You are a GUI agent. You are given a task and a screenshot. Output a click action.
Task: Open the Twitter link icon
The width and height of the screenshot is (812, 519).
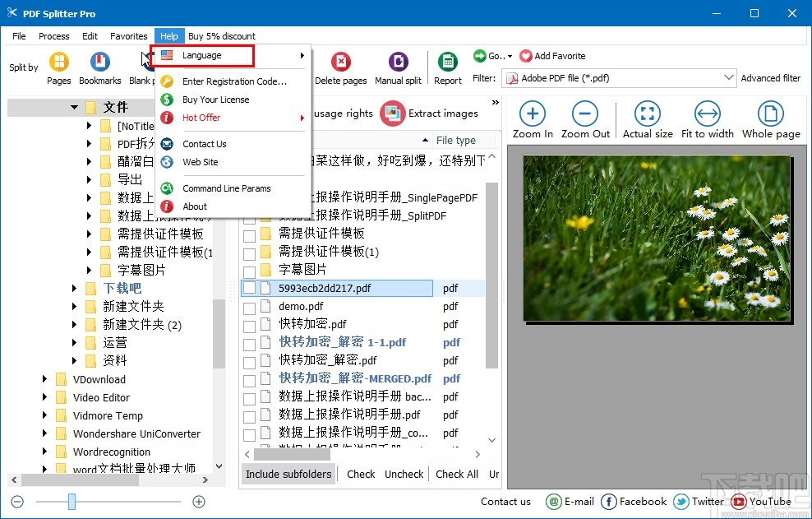[681, 502]
